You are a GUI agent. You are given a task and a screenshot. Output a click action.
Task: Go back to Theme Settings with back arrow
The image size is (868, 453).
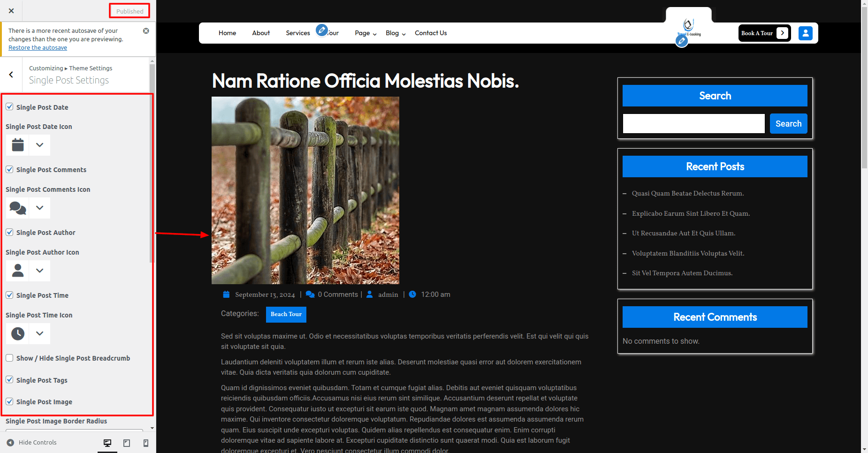point(11,75)
